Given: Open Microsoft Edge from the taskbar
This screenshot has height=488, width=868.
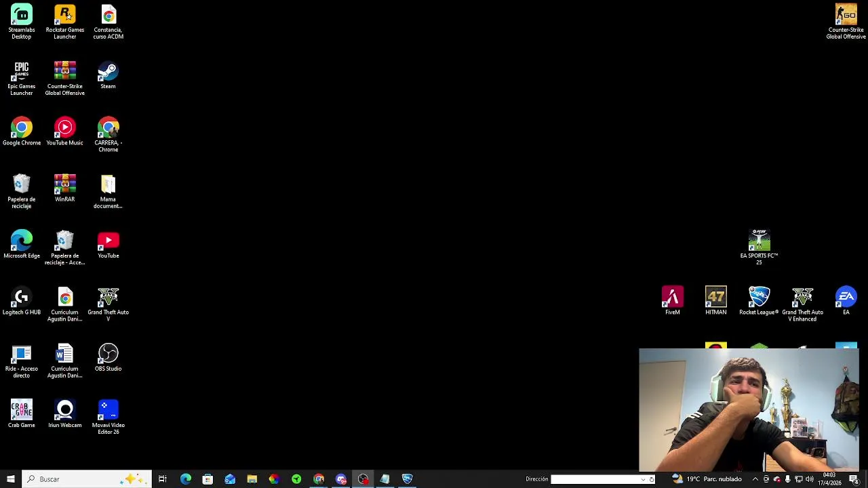Looking at the screenshot, I should 185,479.
